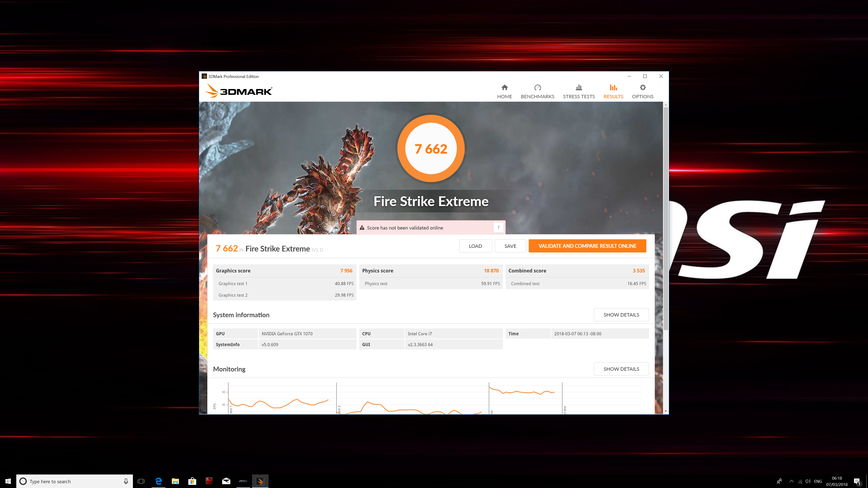This screenshot has height=488, width=868.
Task: Click the 3DMark logo in header
Action: (x=238, y=91)
